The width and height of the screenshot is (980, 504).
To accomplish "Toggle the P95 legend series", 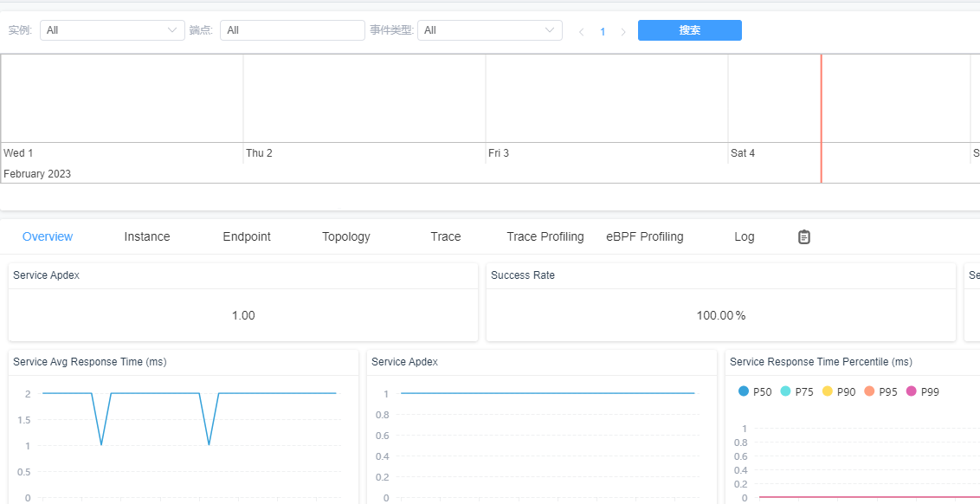I will pos(880,391).
